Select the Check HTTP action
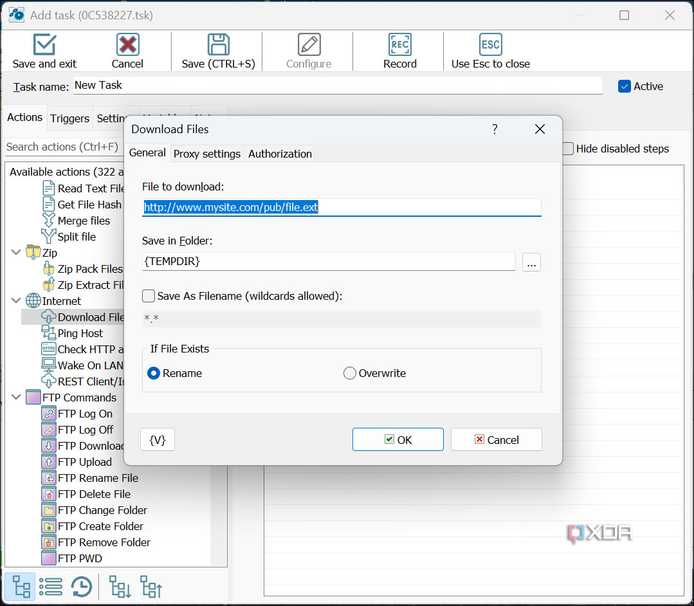 (x=83, y=349)
